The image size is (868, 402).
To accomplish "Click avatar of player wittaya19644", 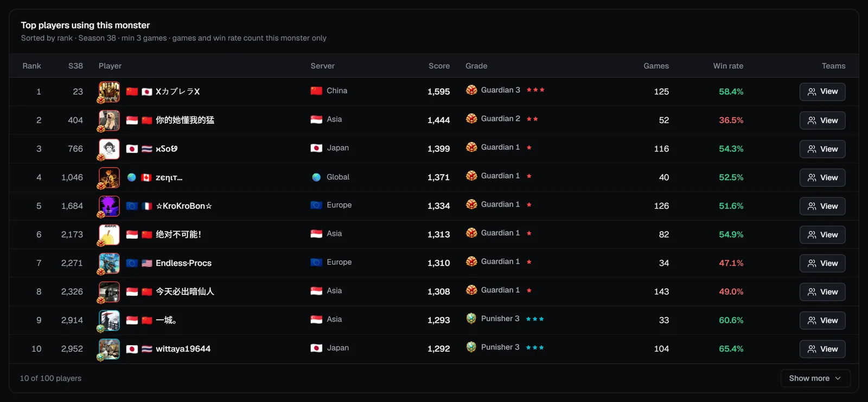I will [109, 349].
